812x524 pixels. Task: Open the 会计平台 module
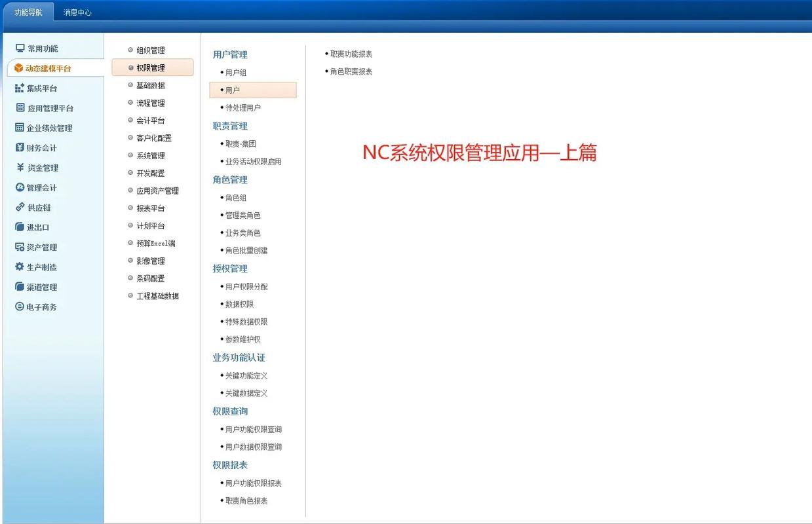[151, 121]
